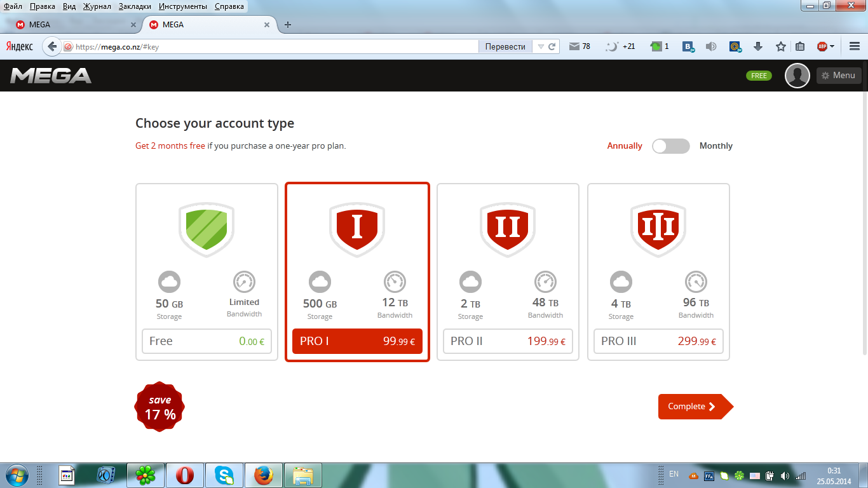Select the green Free plan shield icon
Image resolution: width=868 pixels, height=488 pixels.
coord(207,229)
